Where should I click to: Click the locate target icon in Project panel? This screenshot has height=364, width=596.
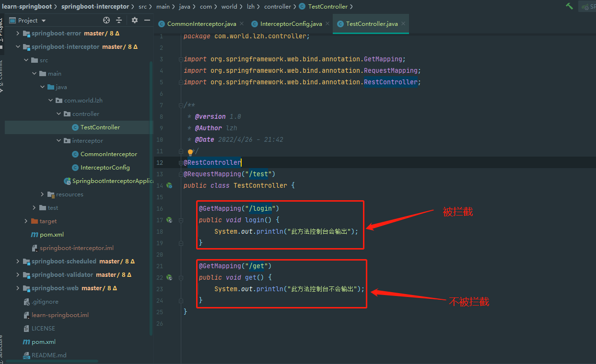(106, 20)
